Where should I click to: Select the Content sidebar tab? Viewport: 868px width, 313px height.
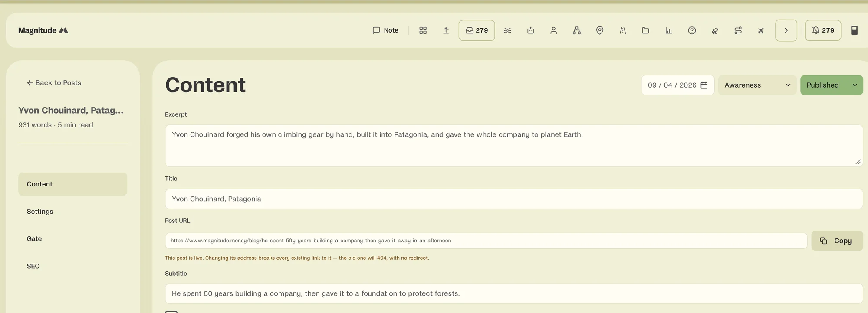point(72,184)
